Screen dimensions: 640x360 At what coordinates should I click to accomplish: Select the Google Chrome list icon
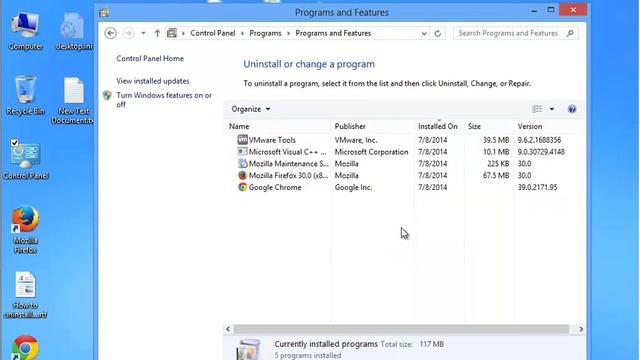pos(242,187)
